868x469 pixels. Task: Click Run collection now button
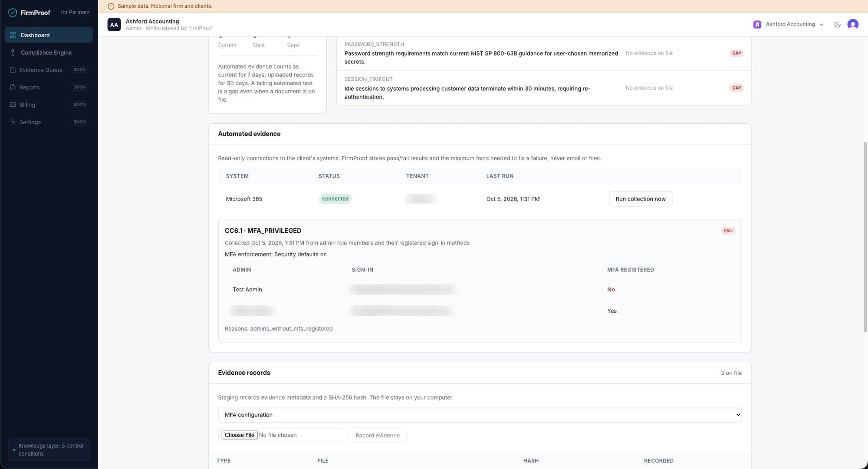640,199
